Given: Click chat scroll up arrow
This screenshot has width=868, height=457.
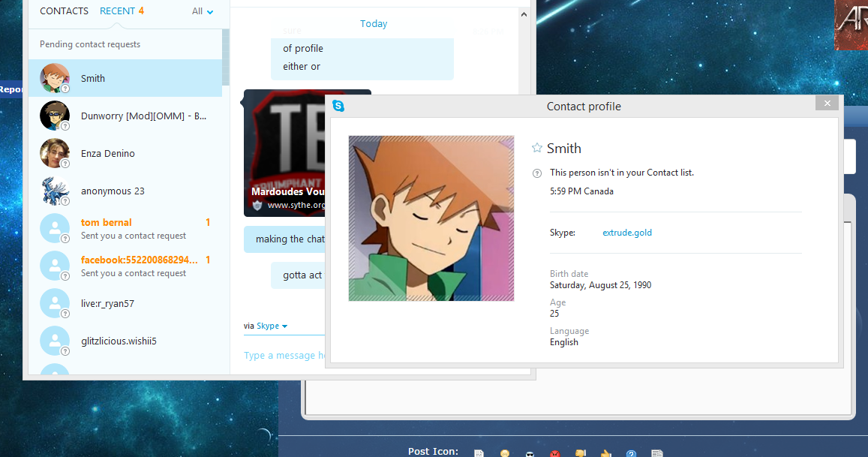Looking at the screenshot, I should (524, 14).
